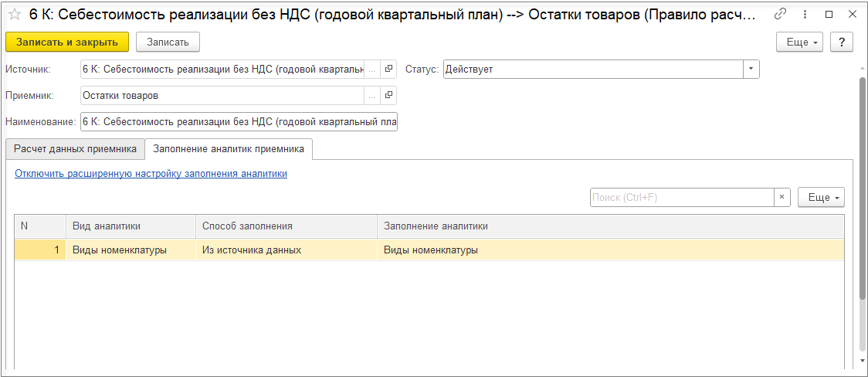The width and height of the screenshot is (868, 377).
Task: Open the Приемник item with the open icon
Action: [388, 95]
